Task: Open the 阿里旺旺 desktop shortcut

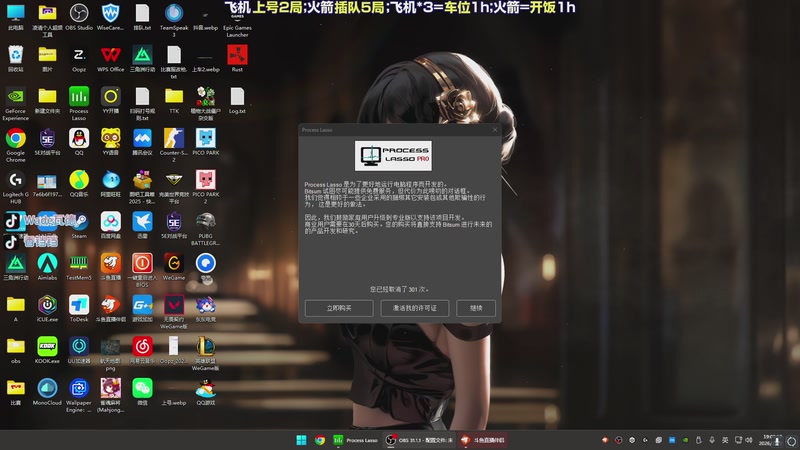Action: 110,184
